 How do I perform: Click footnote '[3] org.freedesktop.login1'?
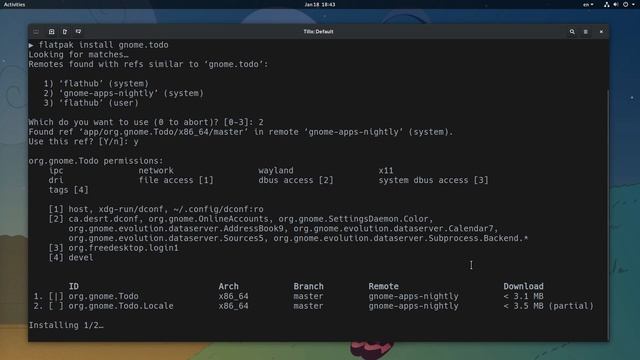click(x=113, y=248)
